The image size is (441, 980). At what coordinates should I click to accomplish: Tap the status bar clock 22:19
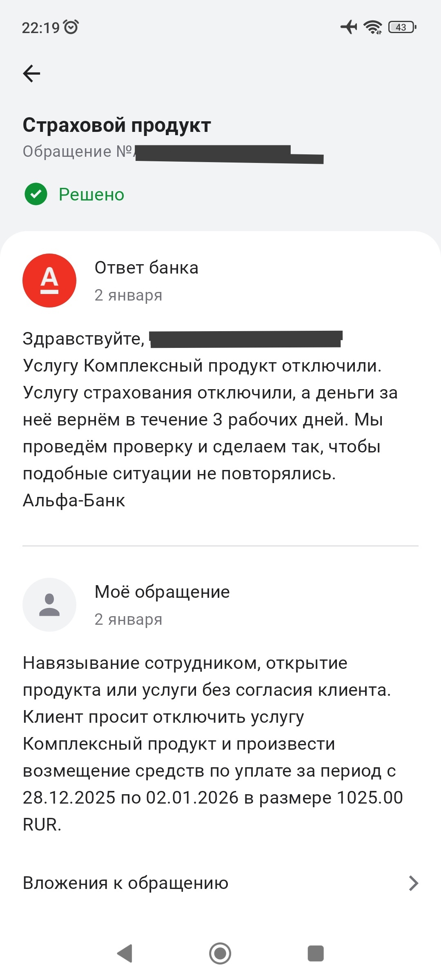40,28
